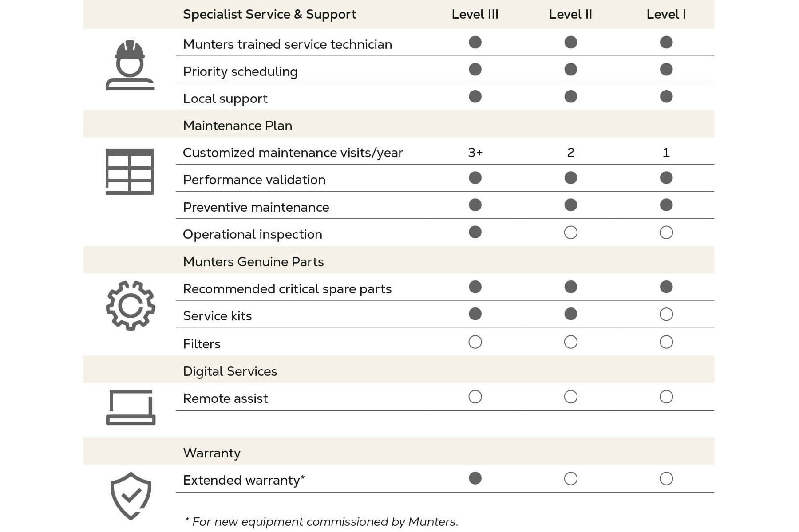Click the Munters Genuine Parts section header

coord(253,262)
